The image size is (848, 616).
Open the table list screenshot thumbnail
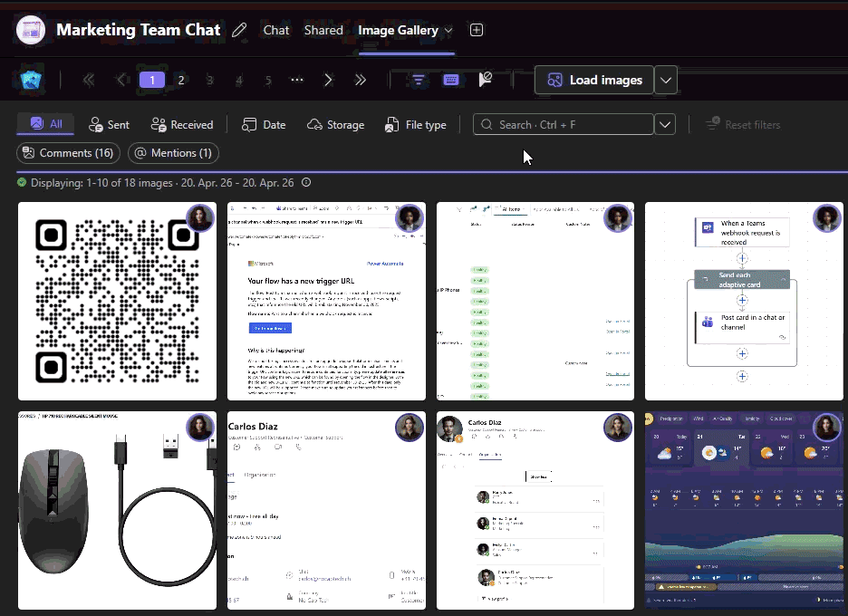[x=535, y=302]
